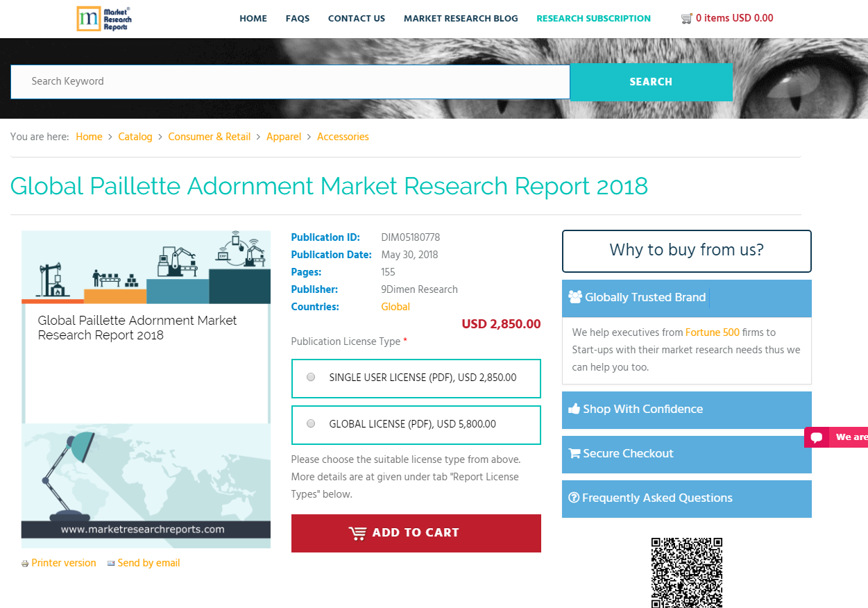Click 0 items USD 0.00 cart link
The height and width of the screenshot is (608, 868).
pos(735,19)
